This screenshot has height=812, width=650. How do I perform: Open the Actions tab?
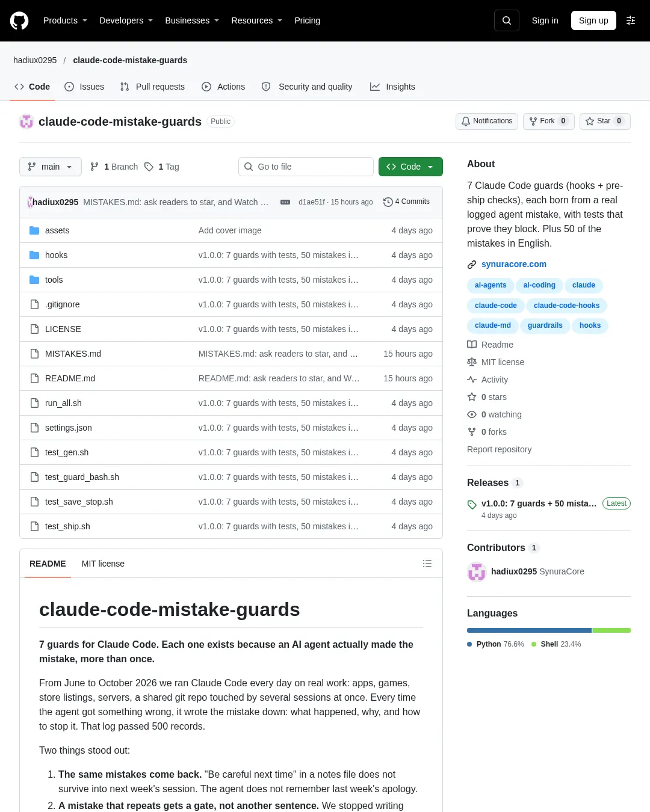(223, 87)
